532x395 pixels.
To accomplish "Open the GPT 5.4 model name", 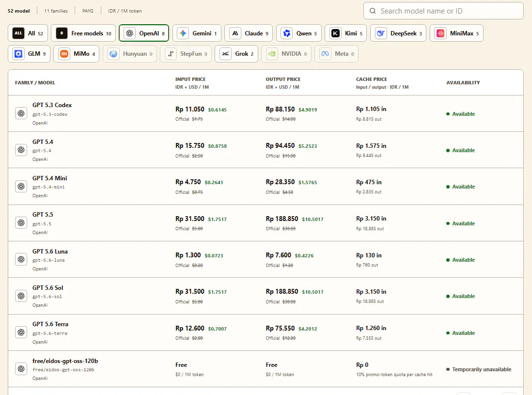I will (x=43, y=142).
